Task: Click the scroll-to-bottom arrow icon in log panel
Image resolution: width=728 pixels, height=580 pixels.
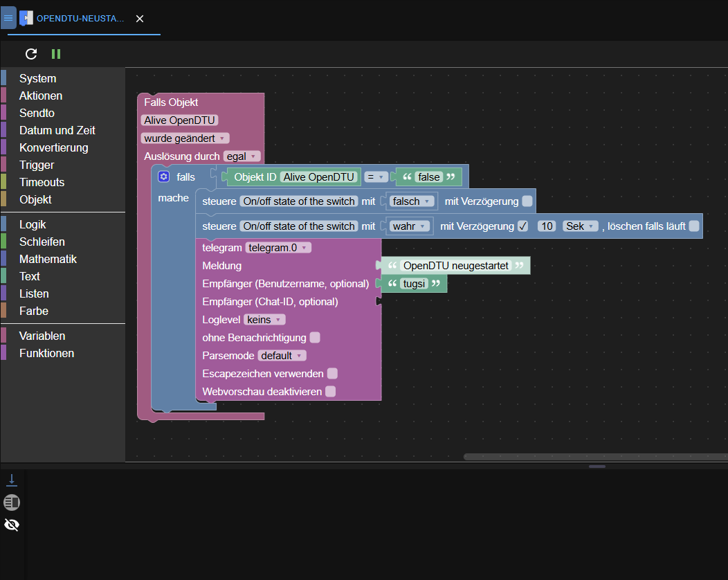Action: 12,480
